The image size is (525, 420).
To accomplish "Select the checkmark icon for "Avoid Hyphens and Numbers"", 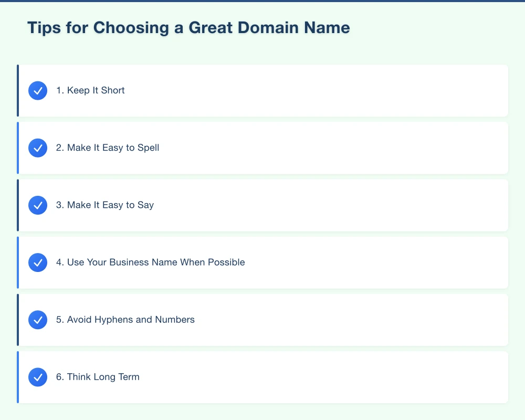I will [x=38, y=320].
